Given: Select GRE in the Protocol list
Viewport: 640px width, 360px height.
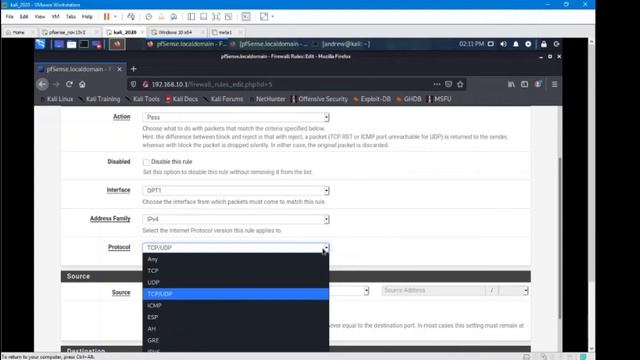Looking at the screenshot, I should pos(236,340).
